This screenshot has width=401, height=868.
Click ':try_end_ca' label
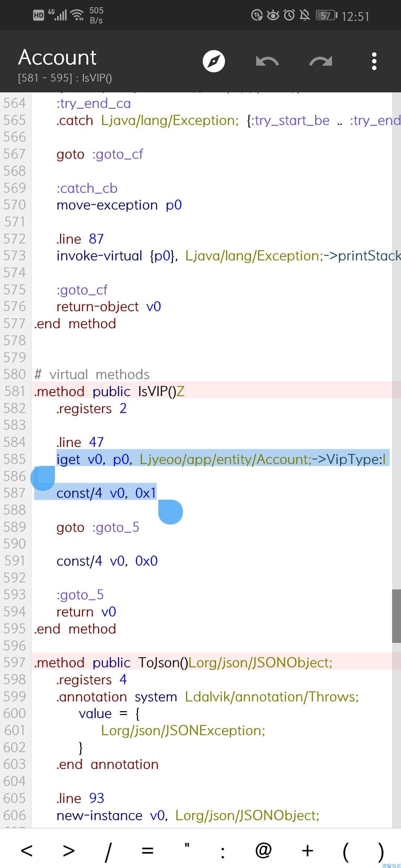point(94,103)
